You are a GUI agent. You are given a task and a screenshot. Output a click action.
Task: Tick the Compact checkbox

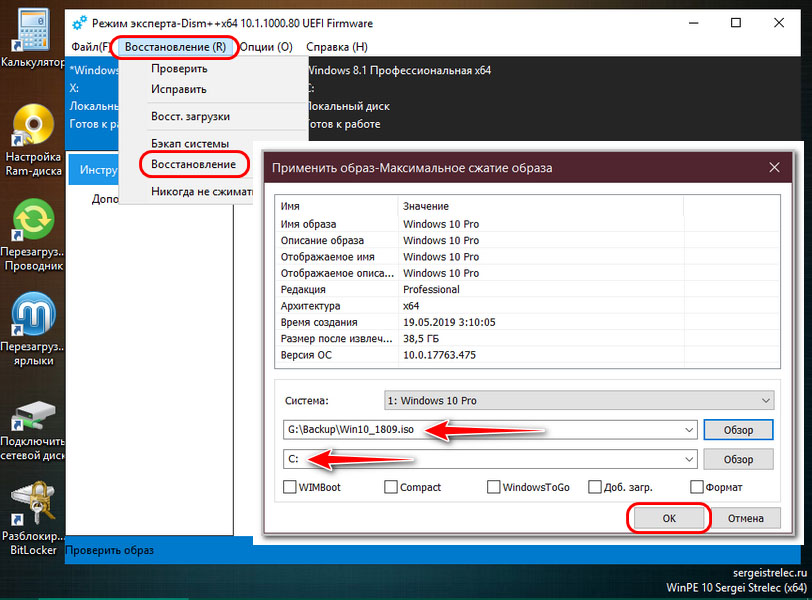click(x=391, y=487)
